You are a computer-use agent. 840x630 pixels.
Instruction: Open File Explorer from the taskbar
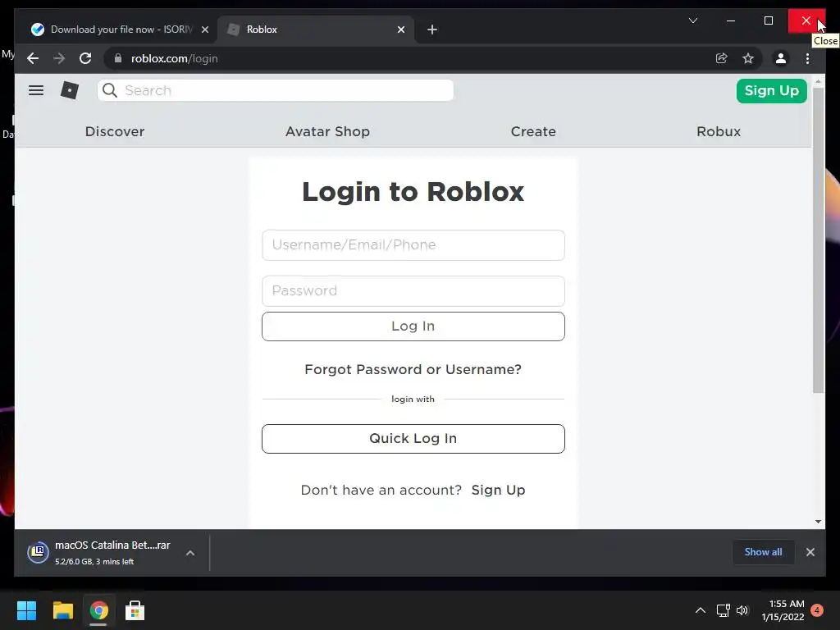point(62,610)
